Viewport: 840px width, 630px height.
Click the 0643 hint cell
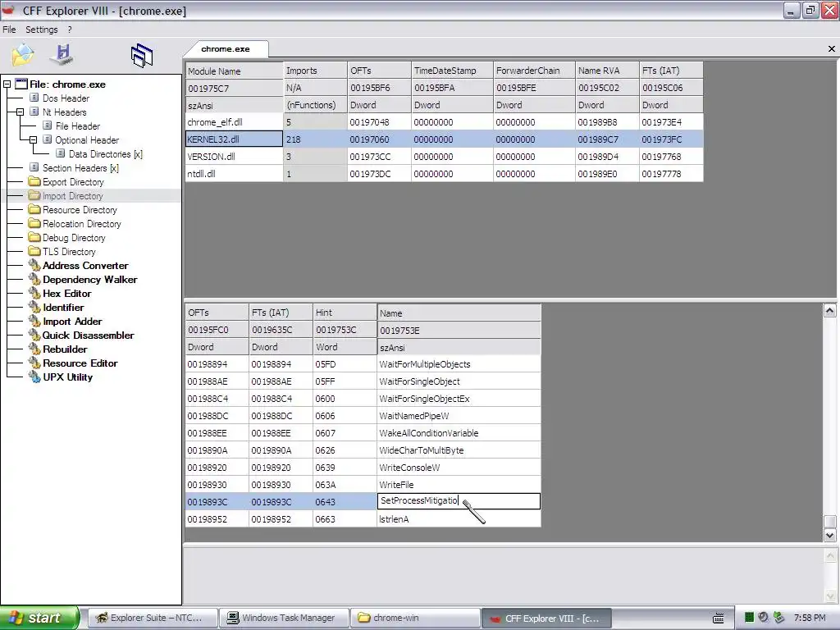point(345,501)
